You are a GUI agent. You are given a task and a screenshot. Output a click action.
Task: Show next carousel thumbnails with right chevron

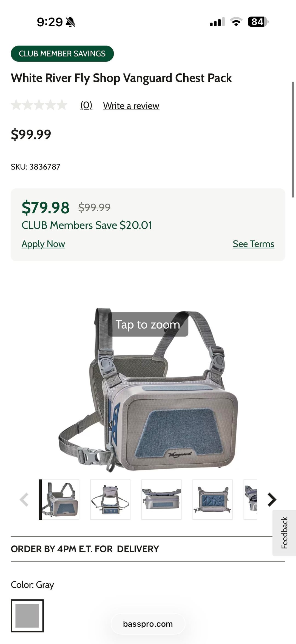click(272, 500)
